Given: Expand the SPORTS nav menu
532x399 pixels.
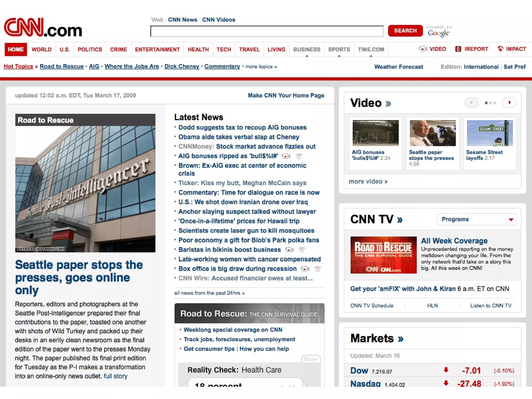Looking at the screenshot, I should coord(339,50).
